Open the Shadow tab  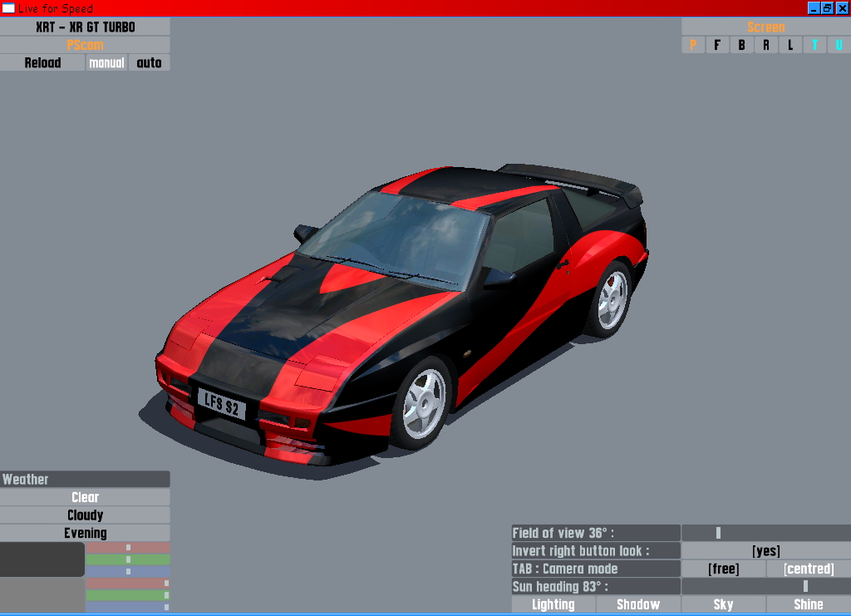(x=638, y=604)
